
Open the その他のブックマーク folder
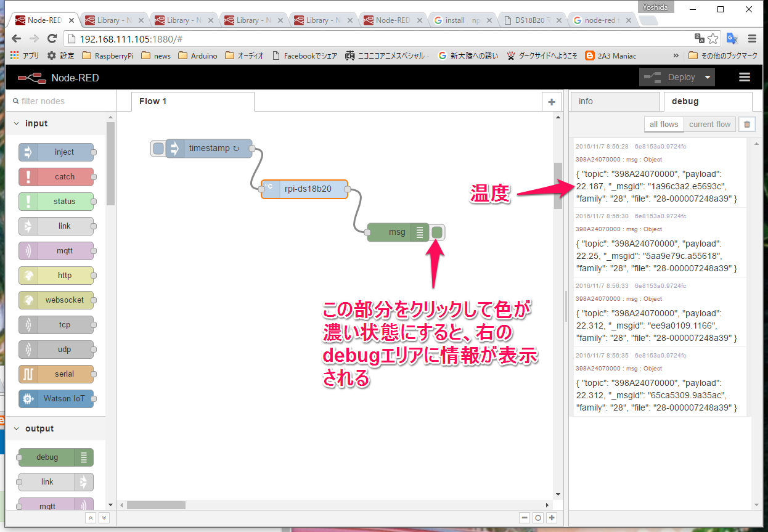coord(723,55)
